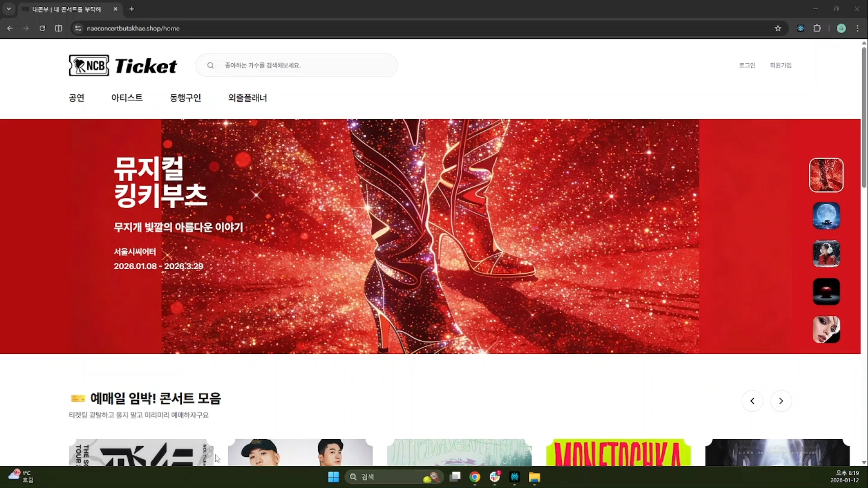Screen dimensions: 868x488
Task: Click the 뮤지컬 킹키부츠 banner title
Action: [160, 182]
